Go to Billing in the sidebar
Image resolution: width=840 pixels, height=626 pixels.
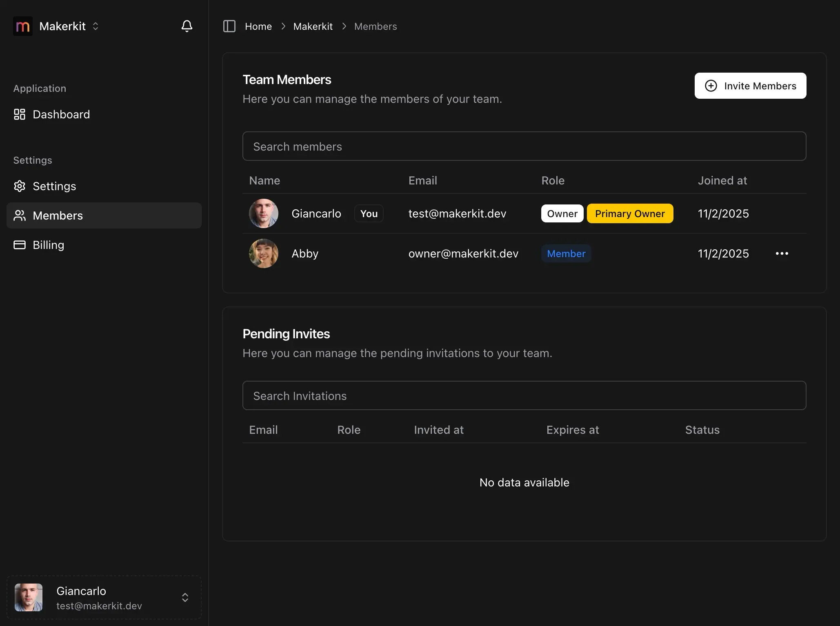48,245
